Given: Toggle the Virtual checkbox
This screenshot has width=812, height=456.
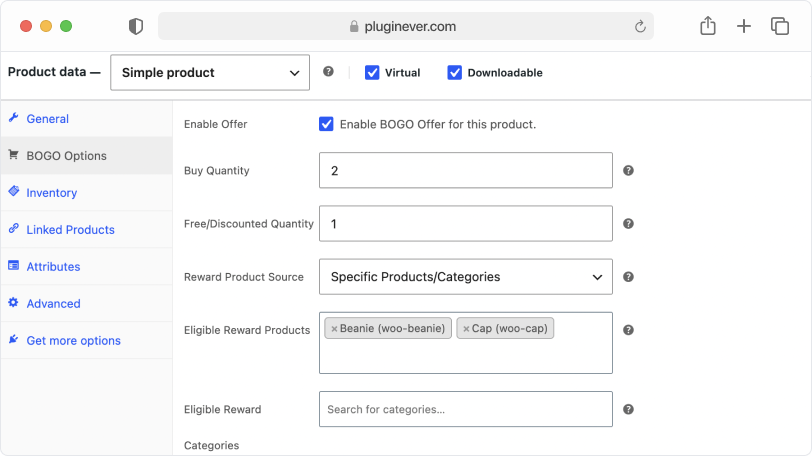Looking at the screenshot, I should pos(372,72).
